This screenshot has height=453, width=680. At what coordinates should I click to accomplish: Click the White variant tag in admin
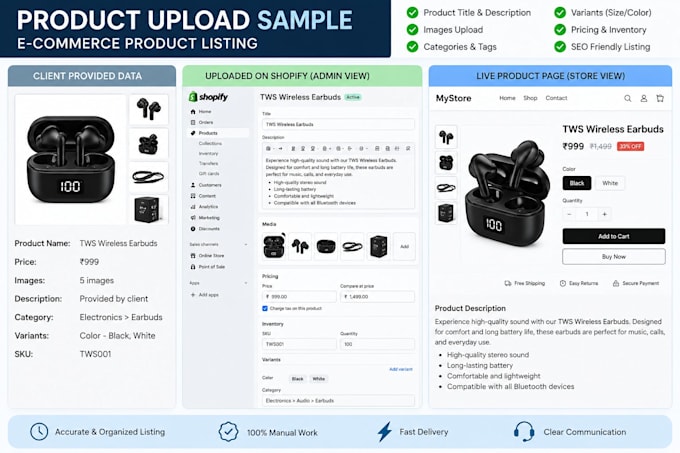click(319, 379)
